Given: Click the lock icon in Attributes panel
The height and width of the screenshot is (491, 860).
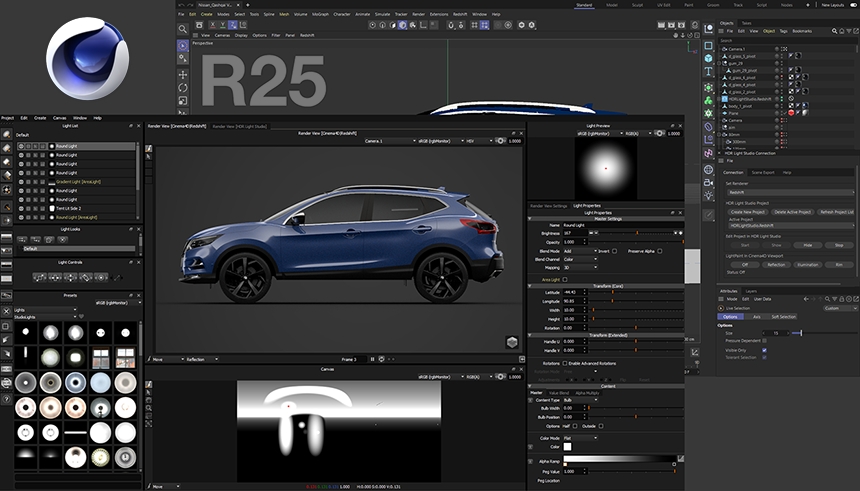Looking at the screenshot, I should point(841,299).
